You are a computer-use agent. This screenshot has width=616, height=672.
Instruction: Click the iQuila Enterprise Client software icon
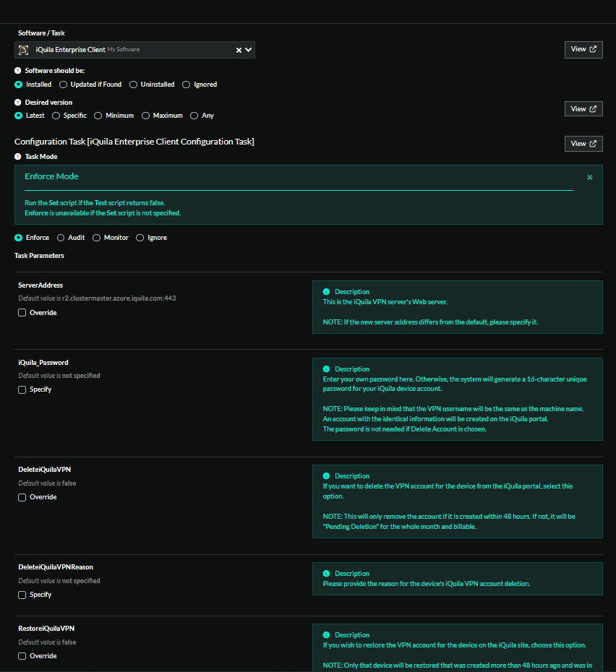click(24, 50)
